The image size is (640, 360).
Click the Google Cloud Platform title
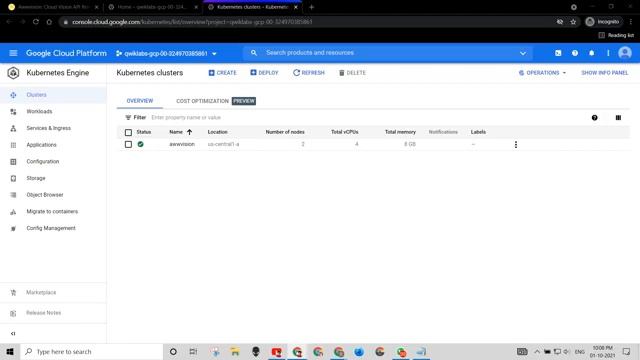66,53
